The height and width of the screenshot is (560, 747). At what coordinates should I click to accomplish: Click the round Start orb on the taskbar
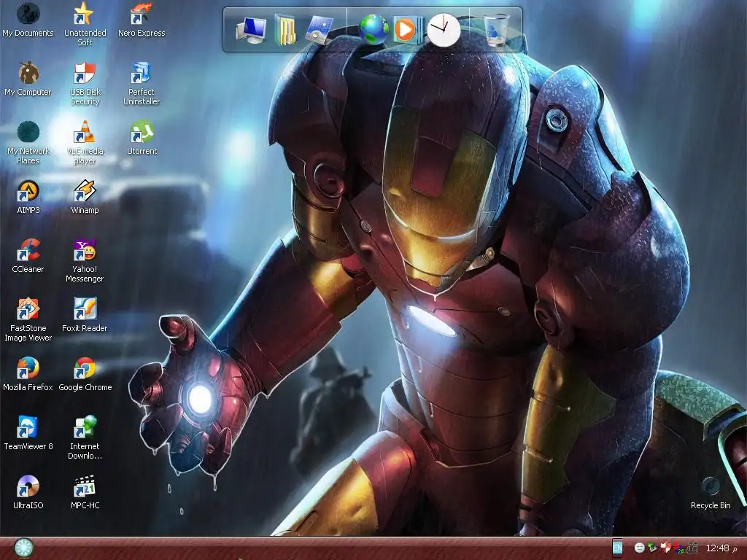pos(23,548)
